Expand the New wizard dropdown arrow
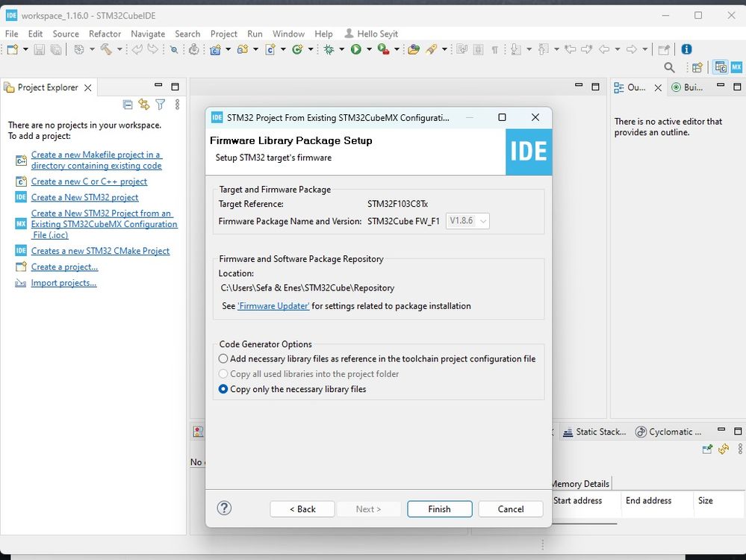The width and height of the screenshot is (746, 560). point(25,49)
